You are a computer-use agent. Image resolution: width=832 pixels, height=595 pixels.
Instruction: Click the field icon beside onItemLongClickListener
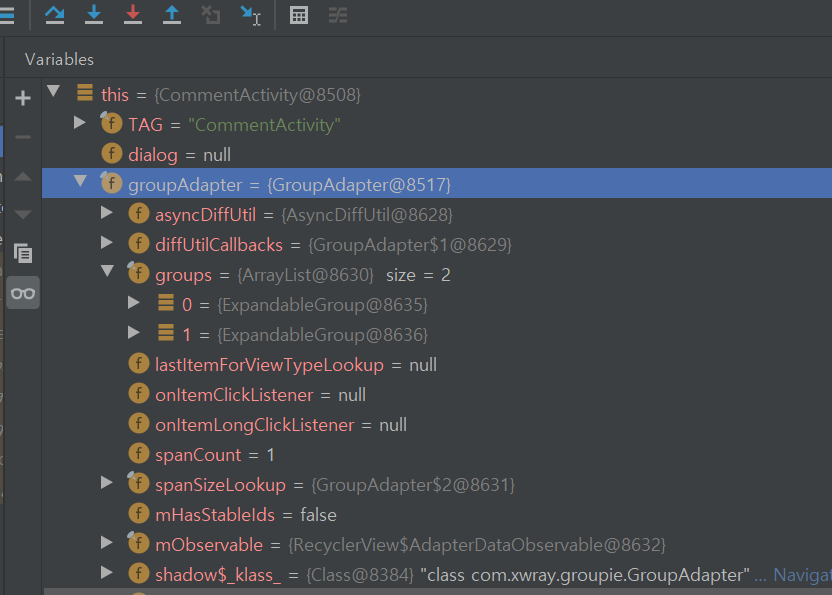[138, 424]
